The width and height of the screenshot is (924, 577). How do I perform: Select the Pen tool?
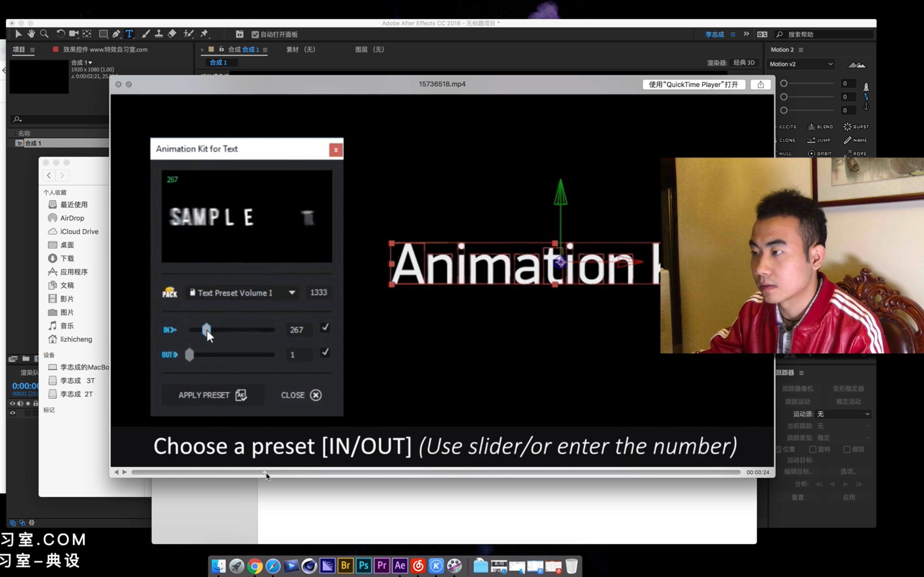[116, 34]
